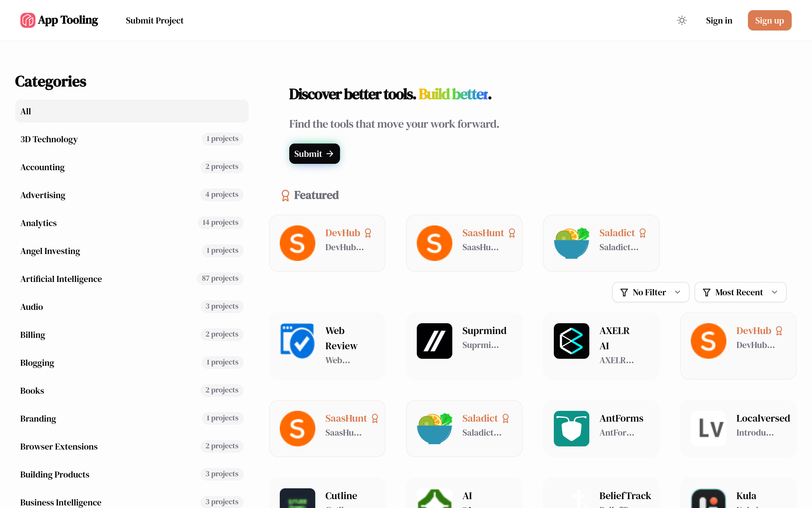This screenshot has height=508, width=812.
Task: Toggle the light/dark theme sun icon
Action: 682,21
